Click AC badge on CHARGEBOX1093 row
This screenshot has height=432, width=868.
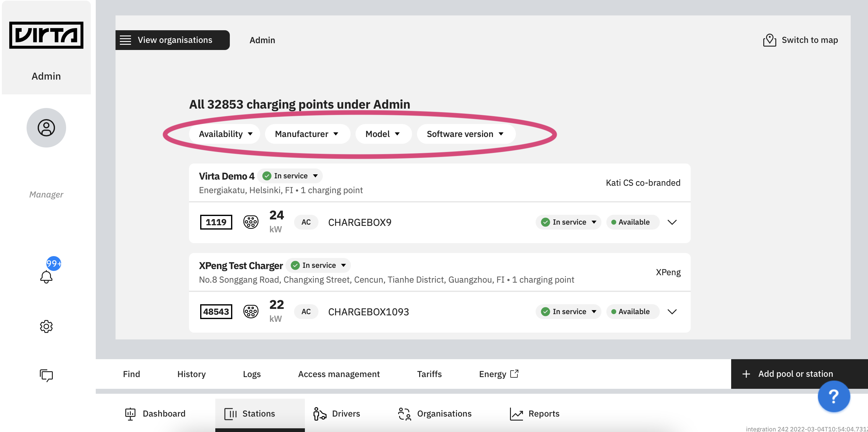[x=306, y=312]
